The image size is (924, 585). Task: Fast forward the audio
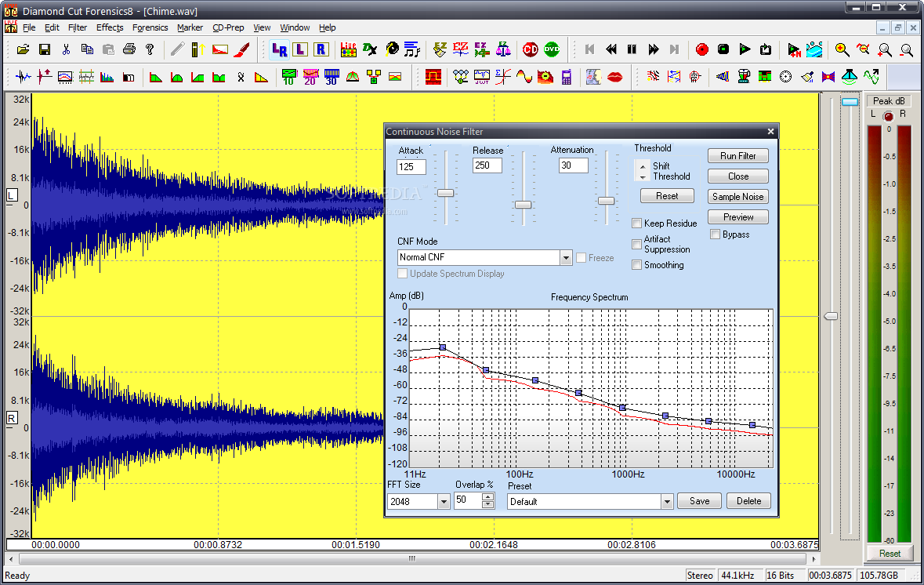653,49
